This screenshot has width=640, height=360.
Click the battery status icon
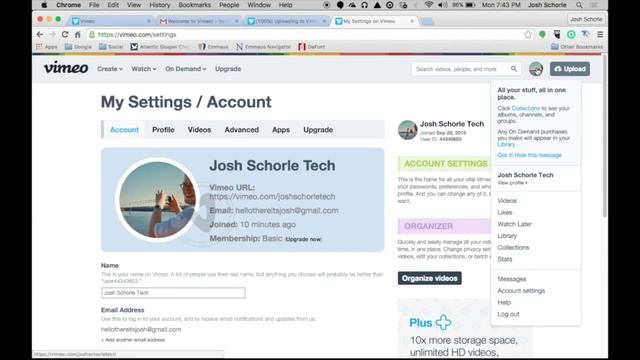click(x=471, y=5)
